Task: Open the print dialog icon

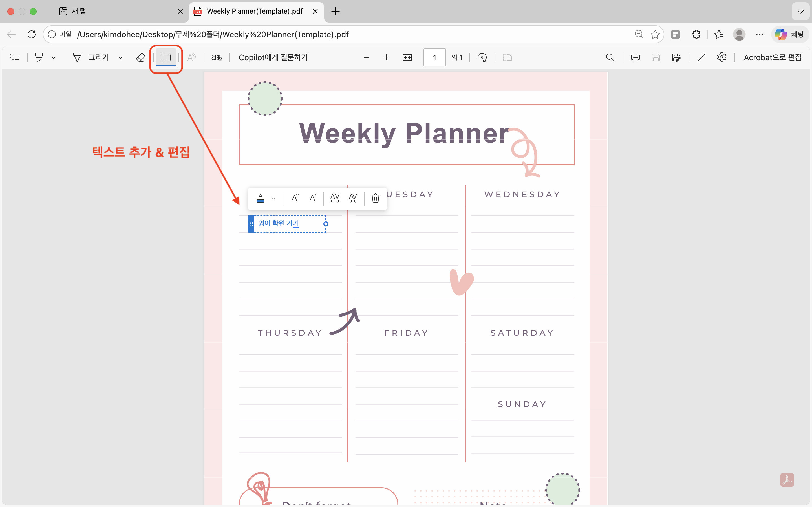Action: tap(635, 57)
